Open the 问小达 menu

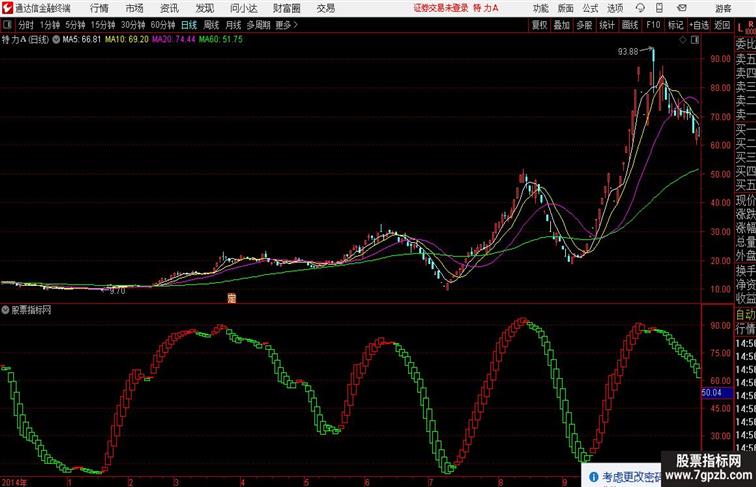[x=244, y=8]
